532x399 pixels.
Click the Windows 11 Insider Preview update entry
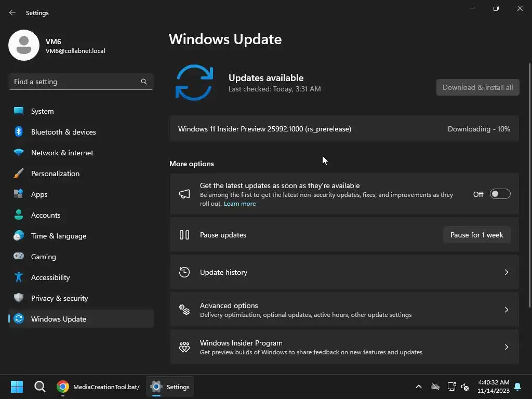point(344,129)
